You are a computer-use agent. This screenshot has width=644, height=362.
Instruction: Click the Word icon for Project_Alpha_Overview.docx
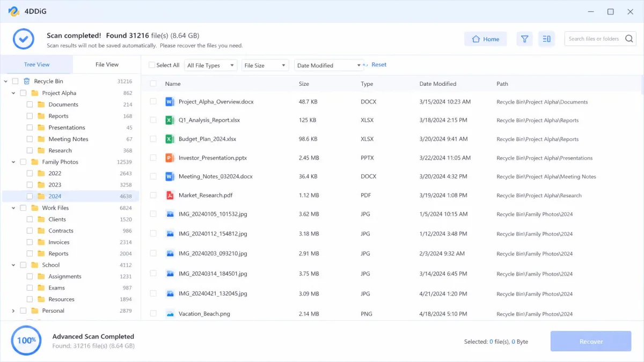[x=170, y=101]
